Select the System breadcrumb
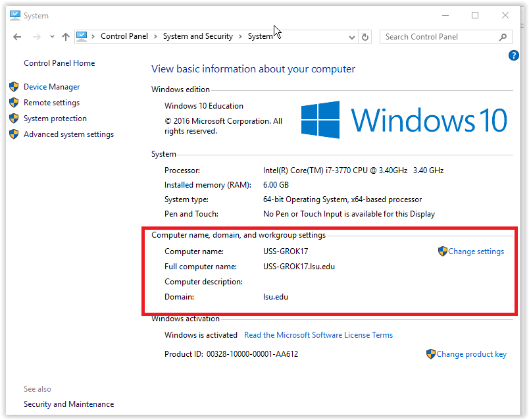Image resolution: width=529 pixels, height=420 pixels. click(x=260, y=36)
